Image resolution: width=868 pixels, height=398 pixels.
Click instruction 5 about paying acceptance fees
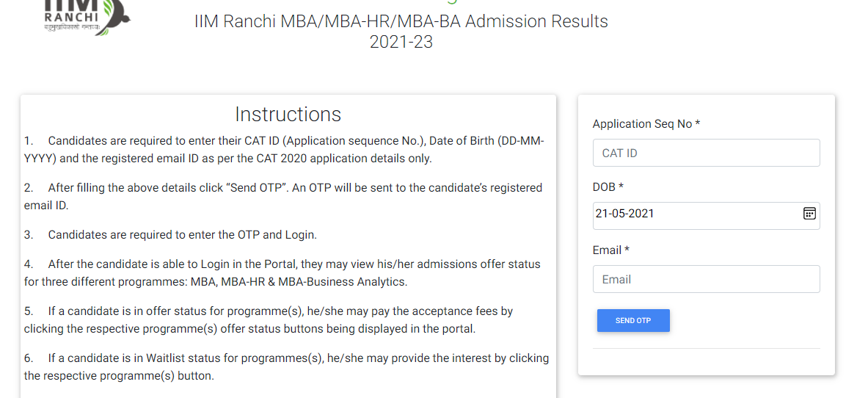tap(269, 320)
